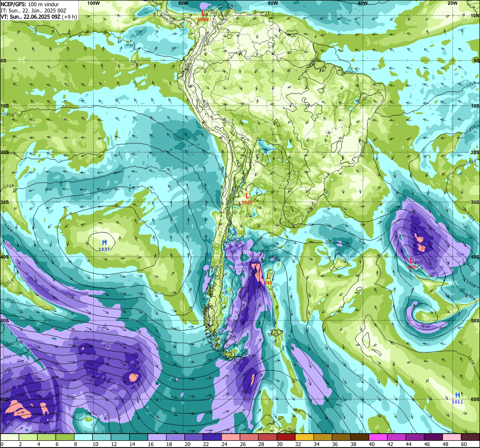Click the 'VT: Sun.. 22.06.2025 09Z' valid time line
480x448 pixels.
(x=31, y=16)
